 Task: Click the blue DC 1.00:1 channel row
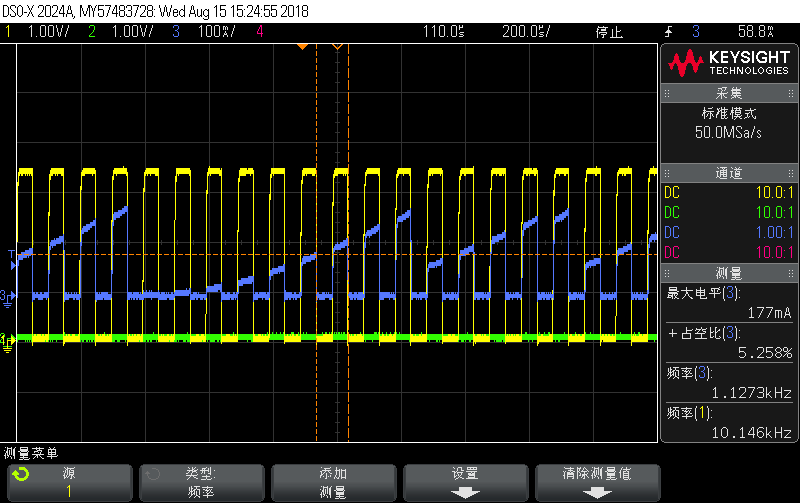729,233
